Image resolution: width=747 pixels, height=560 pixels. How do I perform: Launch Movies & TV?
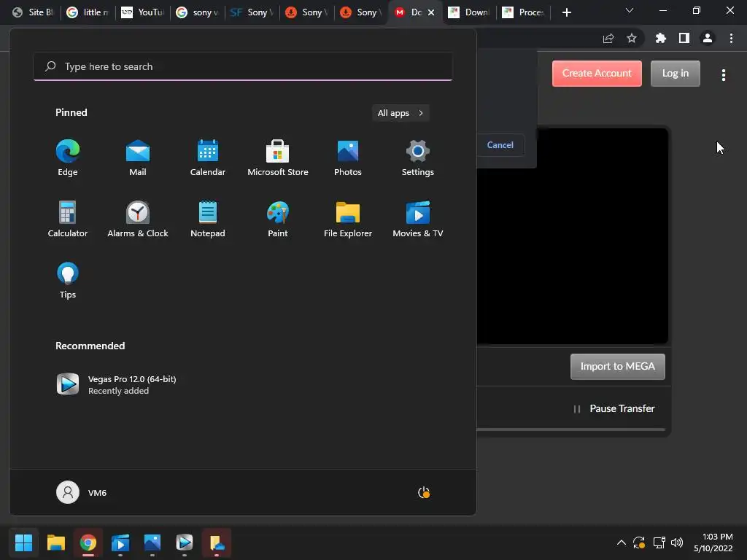pyautogui.click(x=418, y=219)
